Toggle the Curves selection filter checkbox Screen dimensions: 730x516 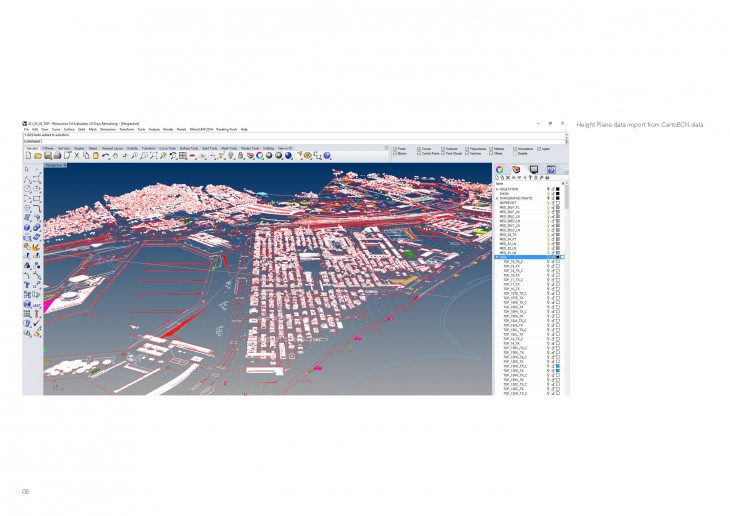pyautogui.click(x=421, y=148)
